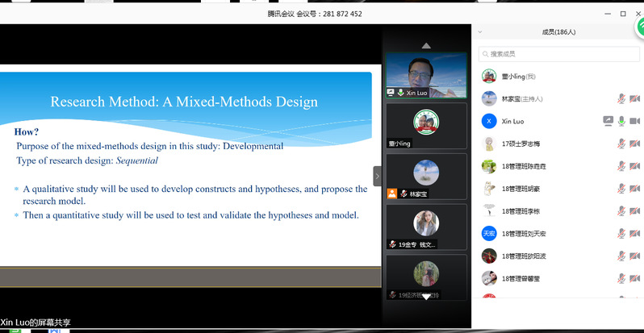Screen dimensions: 644x333
Task: Click Xin Luo's green microphone icon in member list
Action: (x=621, y=121)
